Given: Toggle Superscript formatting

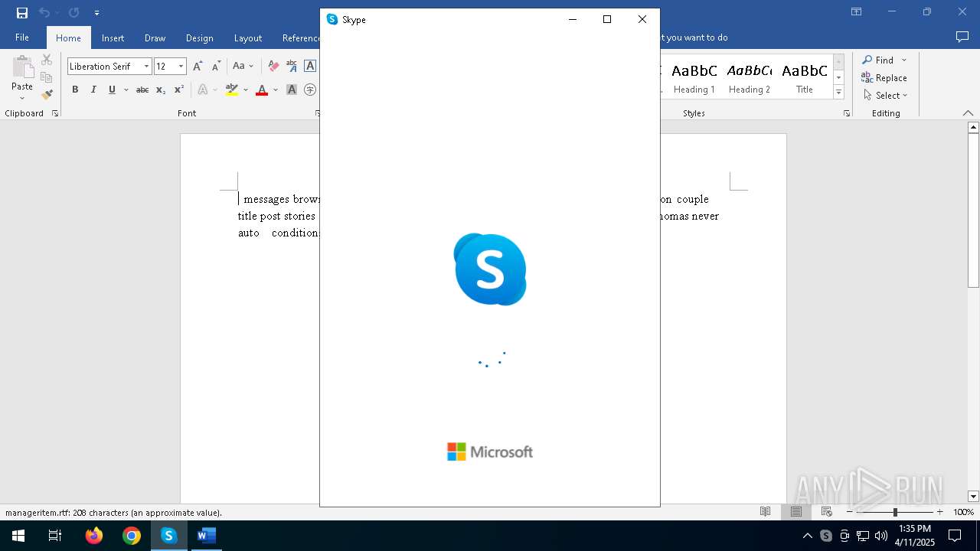Looking at the screenshot, I should point(179,90).
